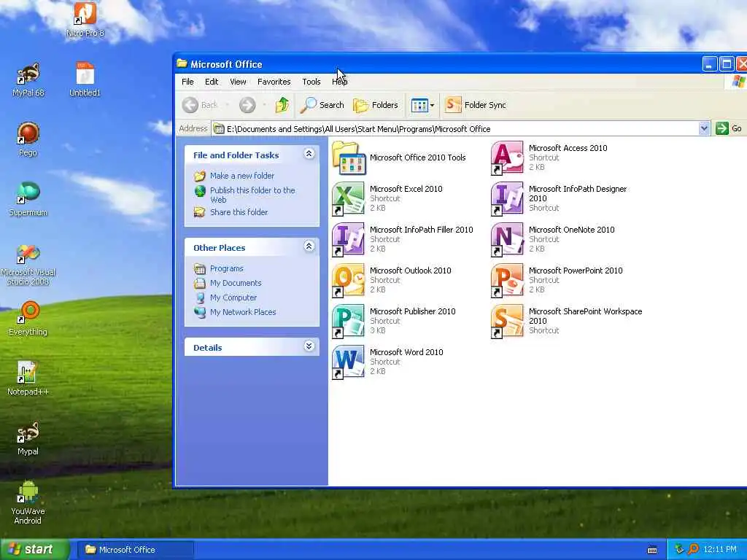Click the Up folder toolbar icon
747x560 pixels.
click(x=282, y=105)
